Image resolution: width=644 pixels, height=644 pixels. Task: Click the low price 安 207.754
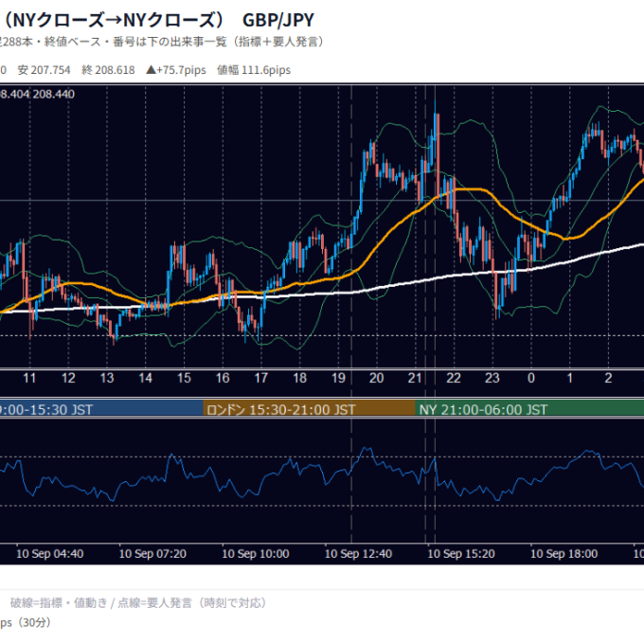coord(44,70)
